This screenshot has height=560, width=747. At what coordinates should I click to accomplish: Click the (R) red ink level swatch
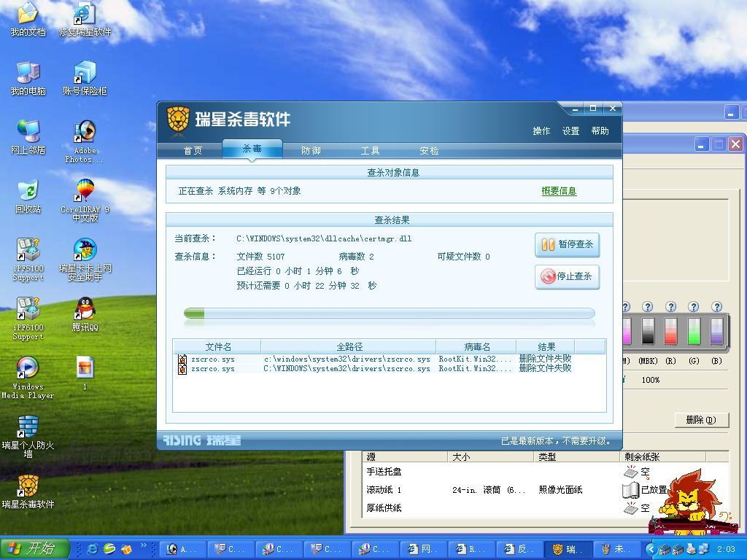point(671,330)
